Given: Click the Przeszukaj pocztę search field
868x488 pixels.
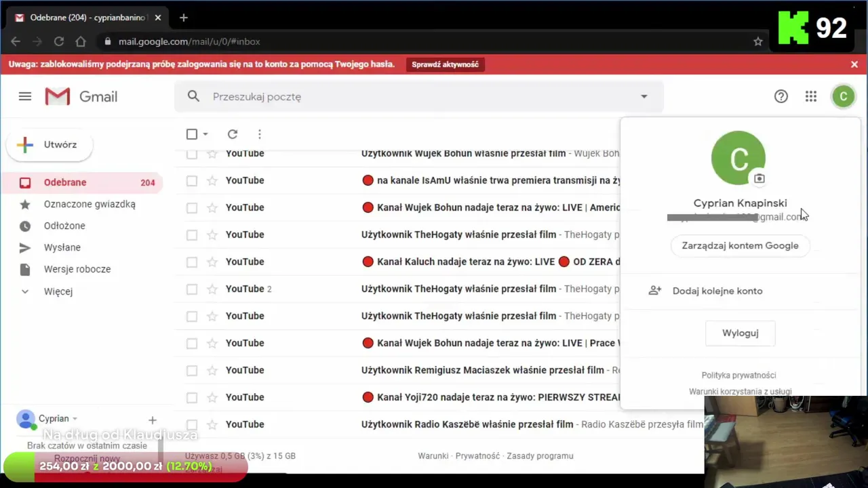Looking at the screenshot, I should 419,96.
